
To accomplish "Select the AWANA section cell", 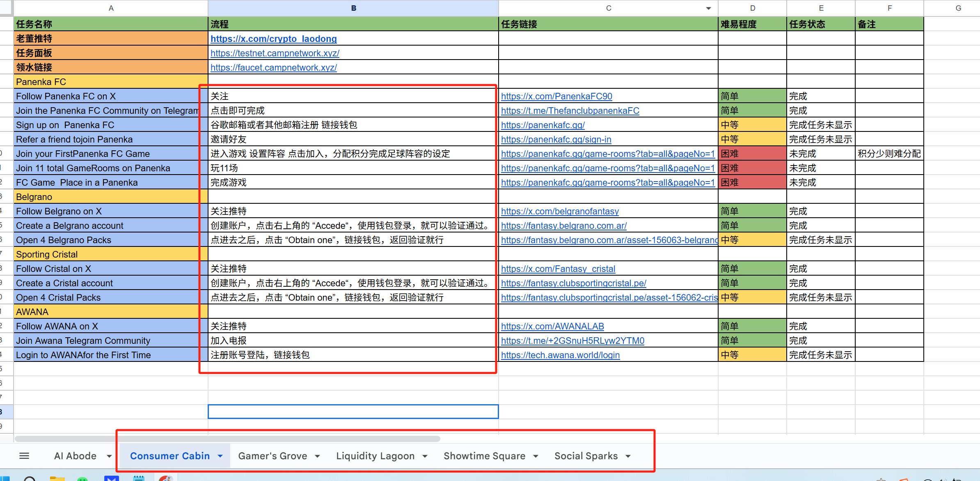I will click(111, 312).
